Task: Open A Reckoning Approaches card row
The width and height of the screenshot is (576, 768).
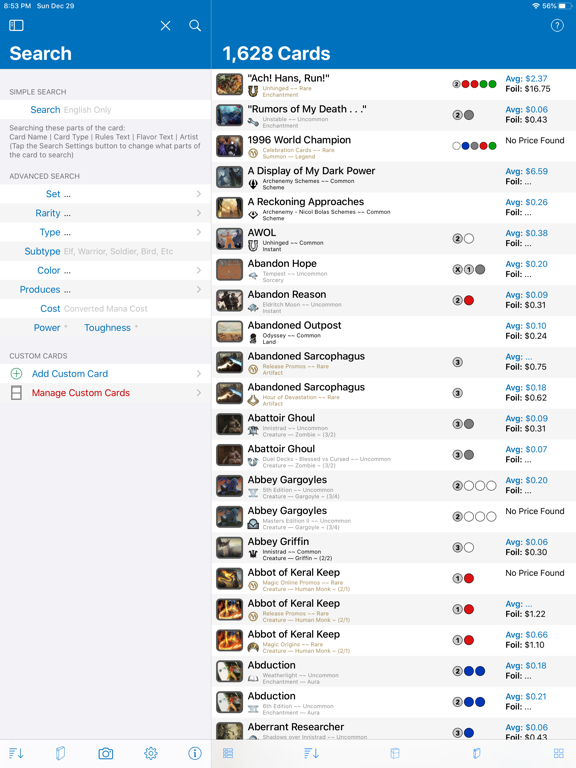Action: (394, 208)
